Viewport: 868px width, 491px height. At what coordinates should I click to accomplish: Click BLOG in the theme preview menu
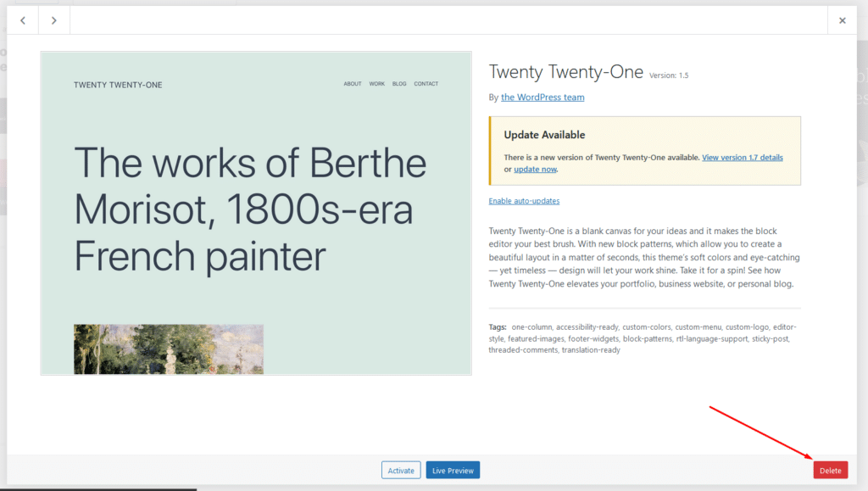399,84
